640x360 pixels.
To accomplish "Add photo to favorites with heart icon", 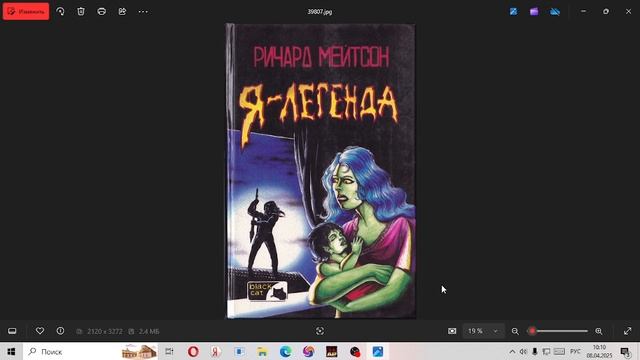I will tap(40, 331).
